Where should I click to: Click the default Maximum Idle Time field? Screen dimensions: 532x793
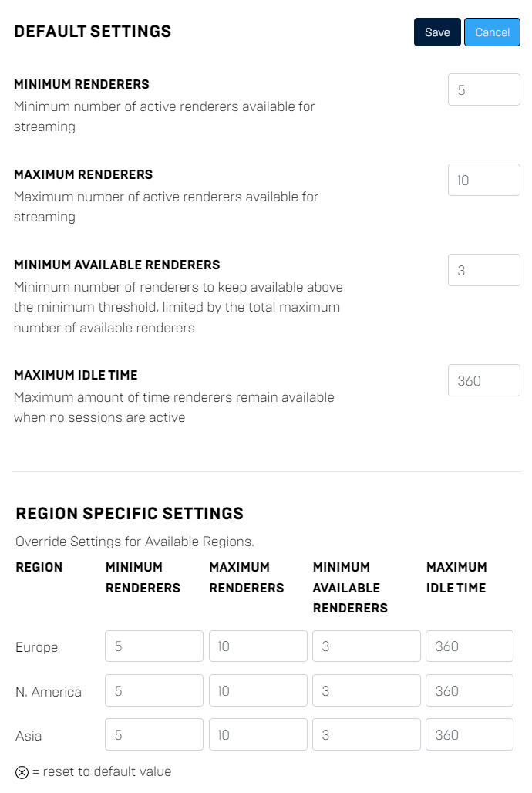click(484, 380)
